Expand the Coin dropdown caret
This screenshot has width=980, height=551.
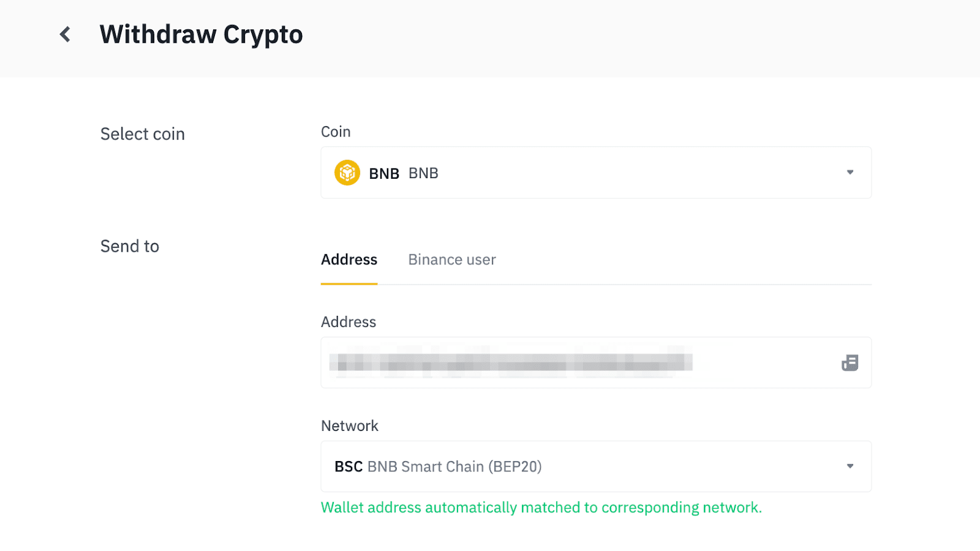850,173
